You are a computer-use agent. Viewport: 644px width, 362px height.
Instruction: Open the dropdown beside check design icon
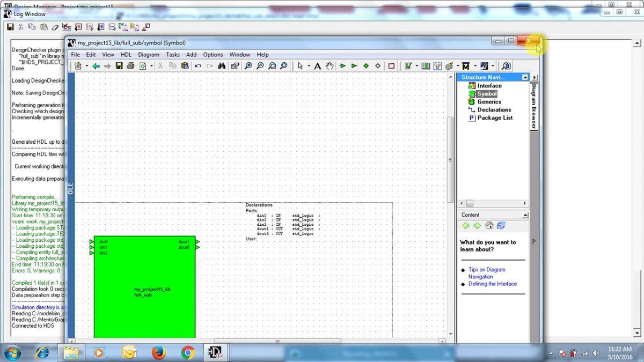416,66
